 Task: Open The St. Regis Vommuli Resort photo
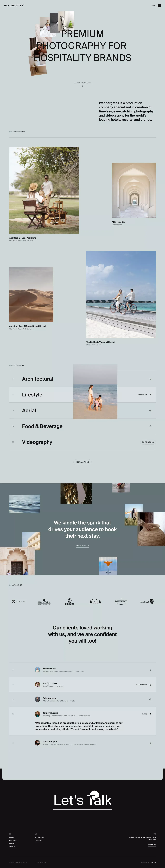pyautogui.click(x=121, y=294)
